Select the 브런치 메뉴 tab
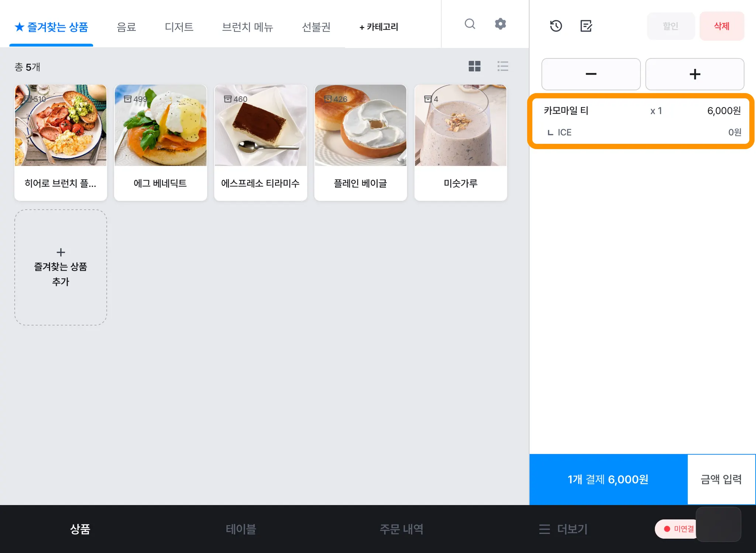The height and width of the screenshot is (553, 756). tap(247, 27)
